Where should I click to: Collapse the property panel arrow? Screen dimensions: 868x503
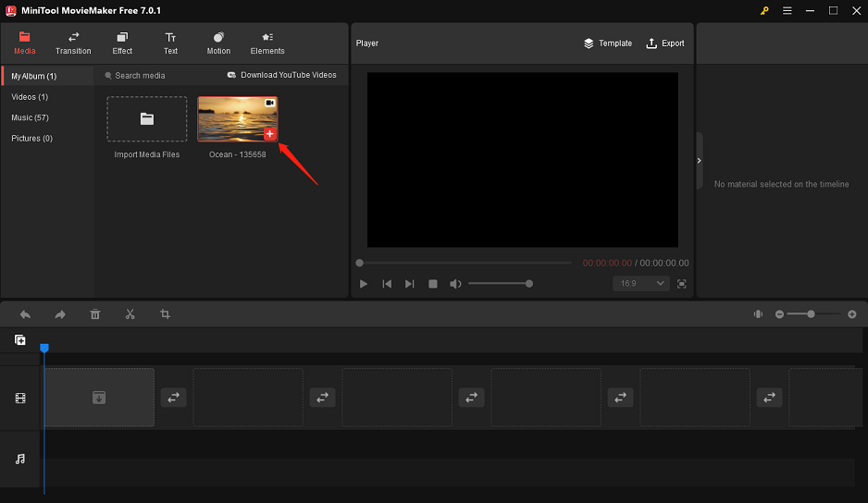click(x=700, y=161)
